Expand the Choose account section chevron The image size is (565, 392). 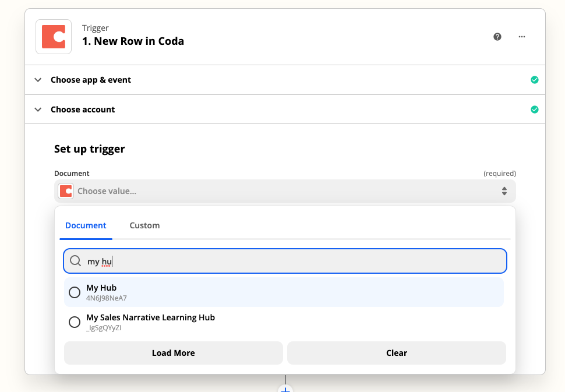point(38,110)
